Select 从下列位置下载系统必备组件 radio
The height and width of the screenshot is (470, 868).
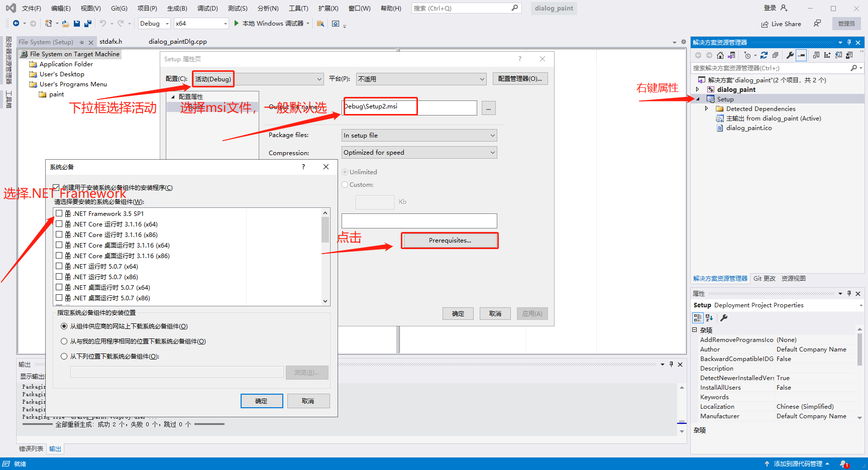(x=64, y=357)
